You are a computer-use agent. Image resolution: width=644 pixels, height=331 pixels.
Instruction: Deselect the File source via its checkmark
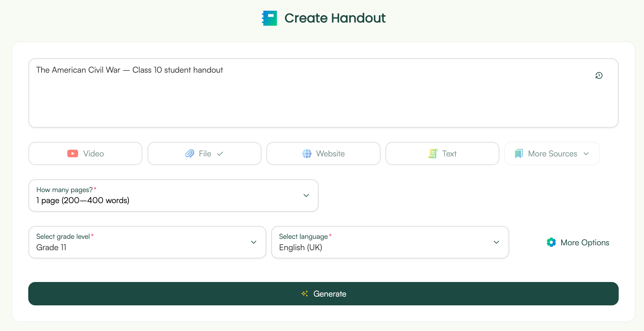tap(220, 153)
